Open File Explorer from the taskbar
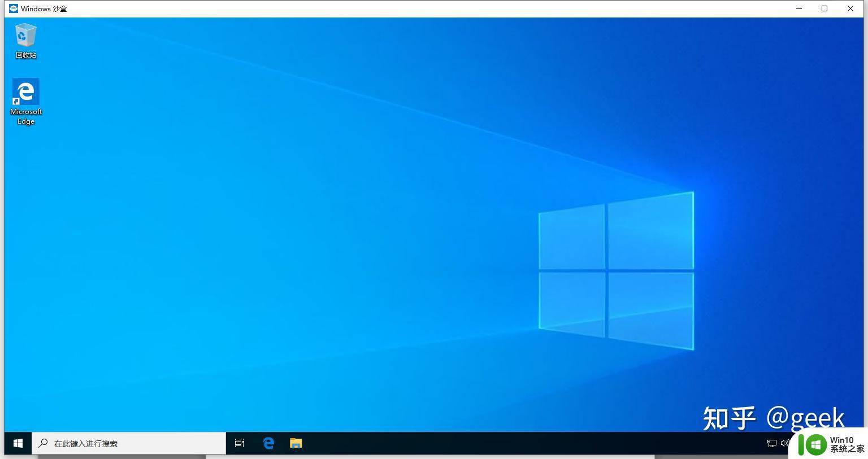The height and width of the screenshot is (459, 868). click(x=296, y=443)
